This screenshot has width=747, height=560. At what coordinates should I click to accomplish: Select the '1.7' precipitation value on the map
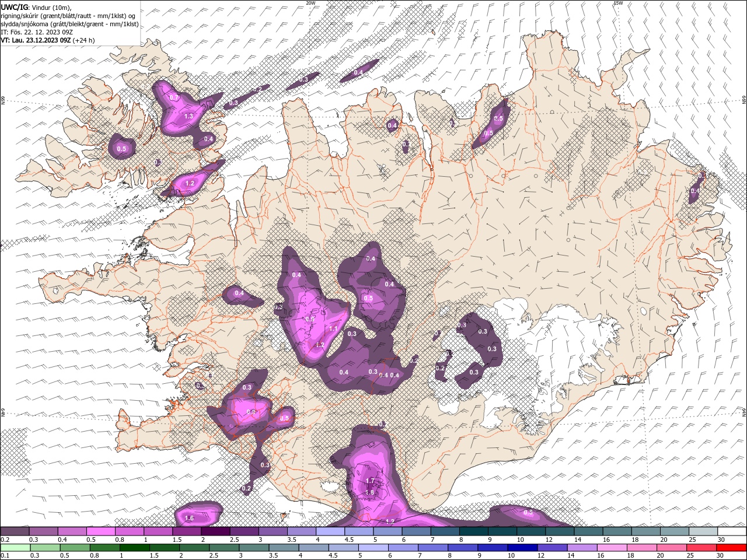tap(370, 481)
